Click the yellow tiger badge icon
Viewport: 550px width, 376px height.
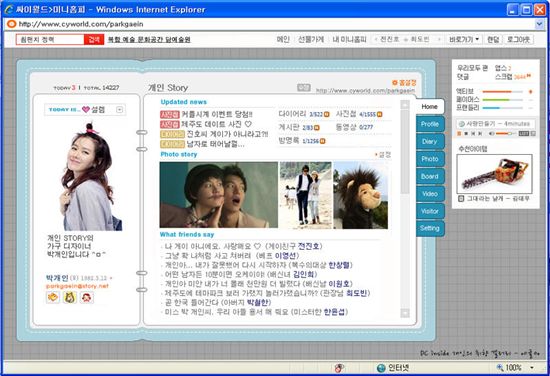pyautogui.click(x=70, y=297)
